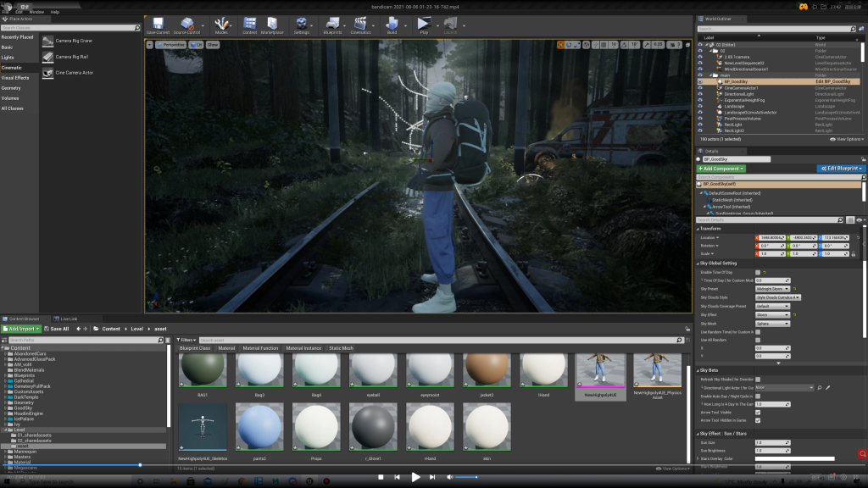Viewport: 868px width, 488px height.
Task: Open View Options in World Outliner
Action: pyautogui.click(x=847, y=140)
